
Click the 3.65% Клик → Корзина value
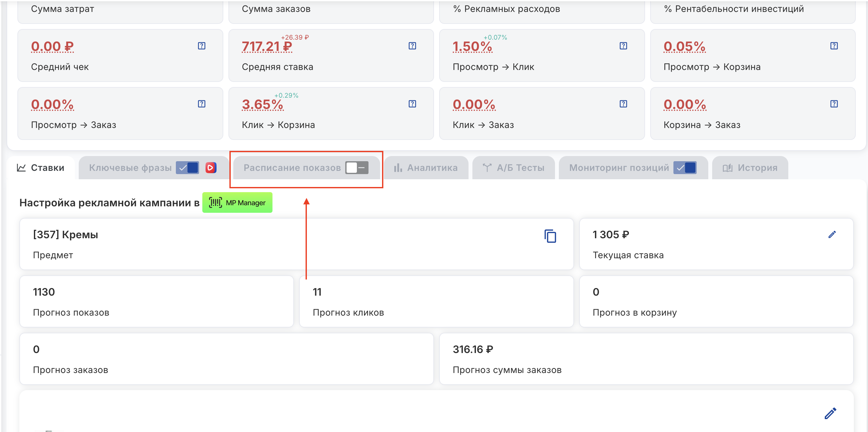[262, 104]
